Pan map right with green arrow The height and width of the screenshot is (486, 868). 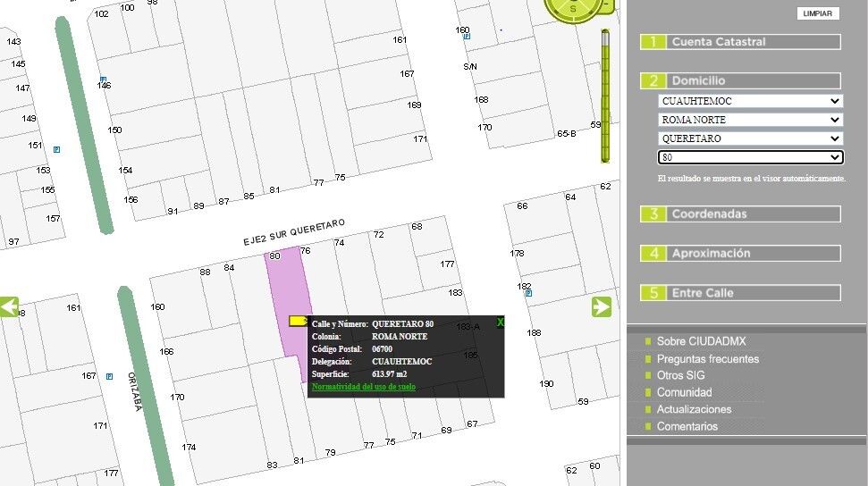602,306
